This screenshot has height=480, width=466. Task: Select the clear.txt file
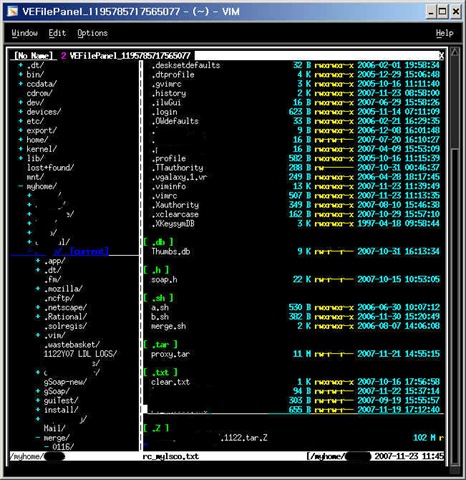[171, 382]
